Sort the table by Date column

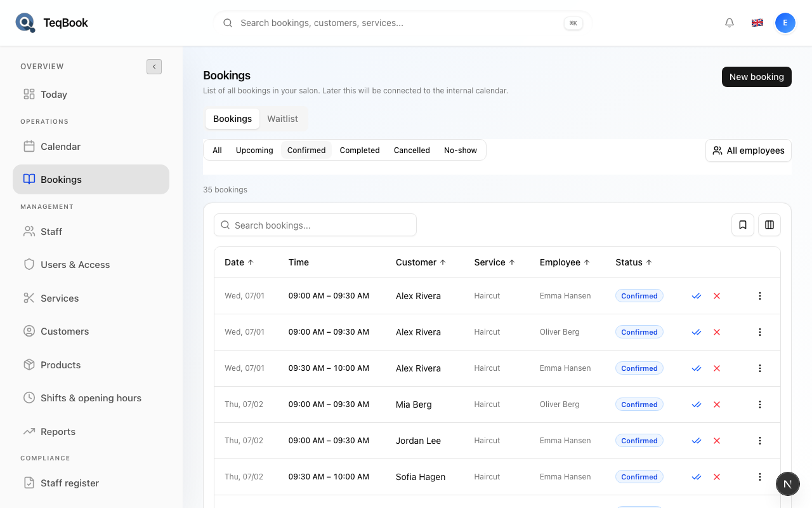click(239, 262)
